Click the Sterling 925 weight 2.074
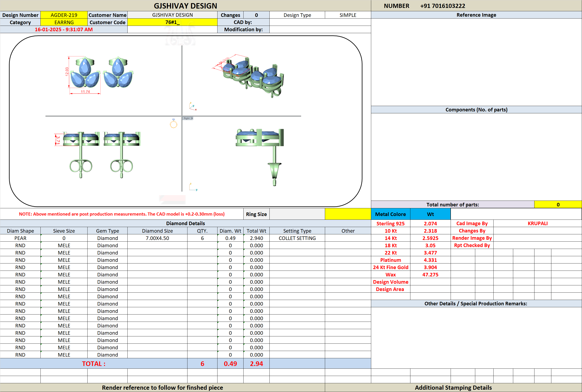582x392 pixels. tap(430, 223)
